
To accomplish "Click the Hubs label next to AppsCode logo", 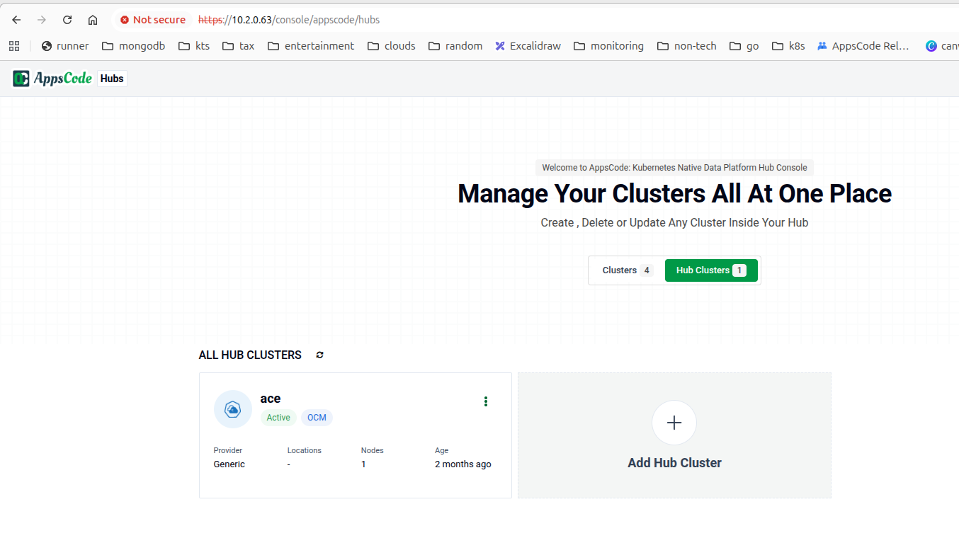I will [x=112, y=79].
